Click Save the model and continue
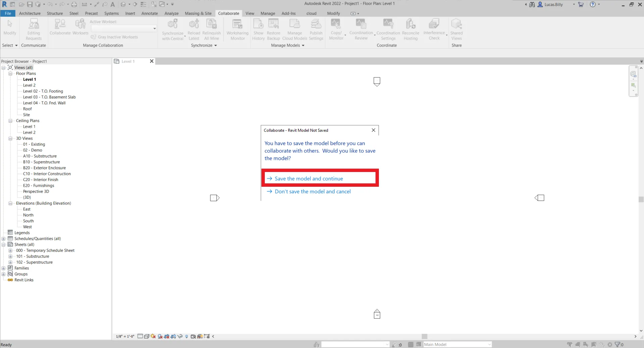Viewport: 644px width, 348px height. click(x=320, y=178)
